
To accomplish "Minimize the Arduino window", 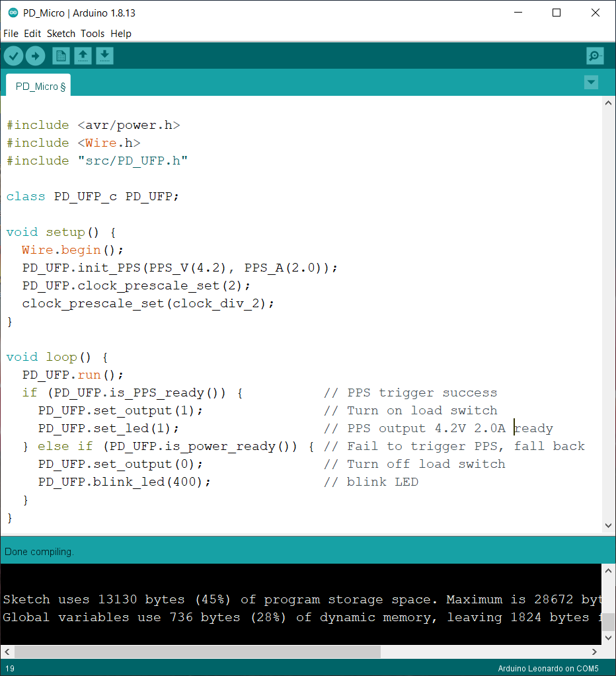I will (518, 13).
